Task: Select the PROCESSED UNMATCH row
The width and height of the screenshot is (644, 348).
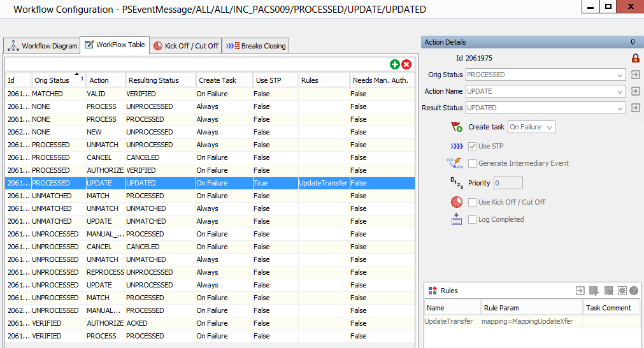Action: click(x=210, y=145)
